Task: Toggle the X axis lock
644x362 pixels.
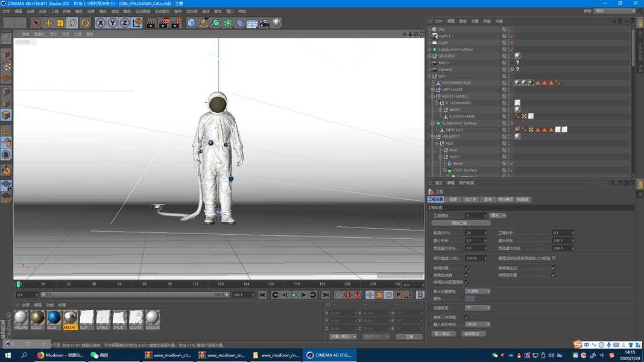Action: pyautogui.click(x=101, y=23)
